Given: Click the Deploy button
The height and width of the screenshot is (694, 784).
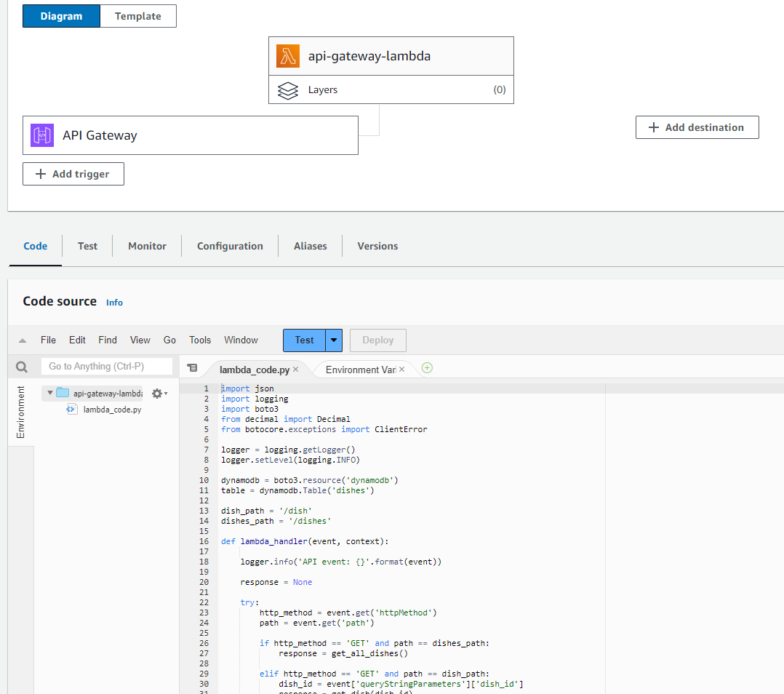Looking at the screenshot, I should (x=378, y=340).
